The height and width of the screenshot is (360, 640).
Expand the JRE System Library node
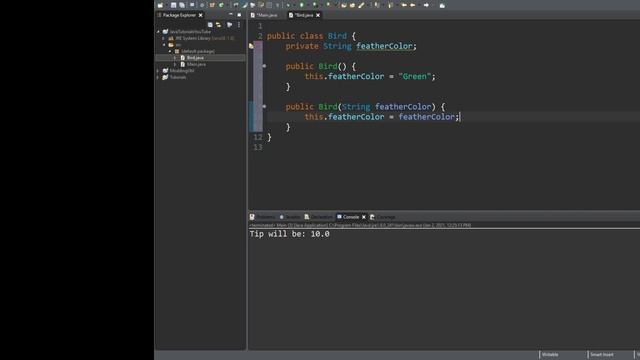[x=164, y=38]
